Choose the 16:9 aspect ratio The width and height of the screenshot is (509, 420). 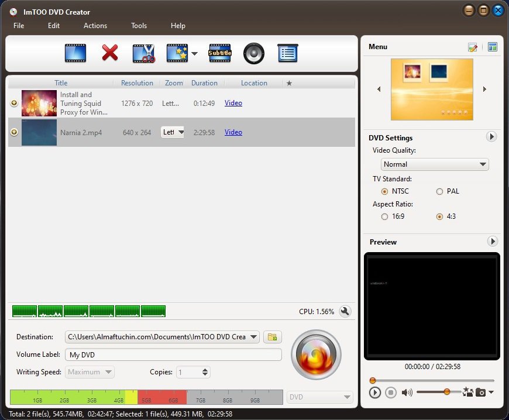point(384,216)
